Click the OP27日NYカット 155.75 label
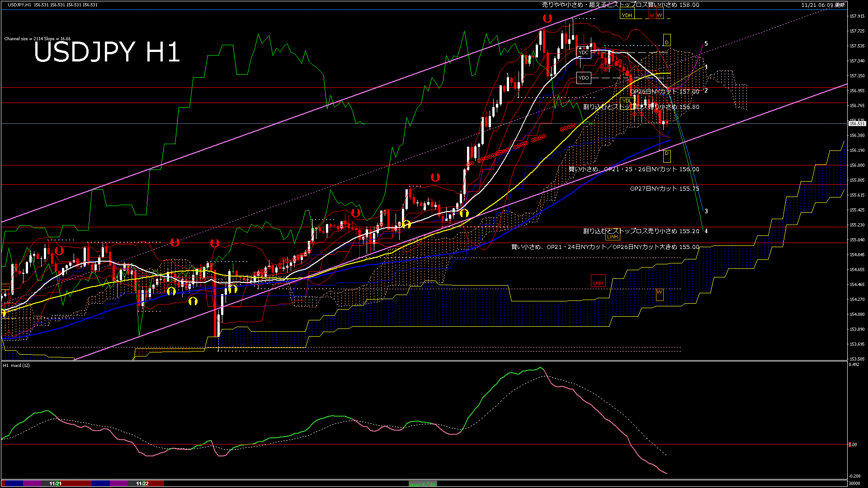 point(665,189)
